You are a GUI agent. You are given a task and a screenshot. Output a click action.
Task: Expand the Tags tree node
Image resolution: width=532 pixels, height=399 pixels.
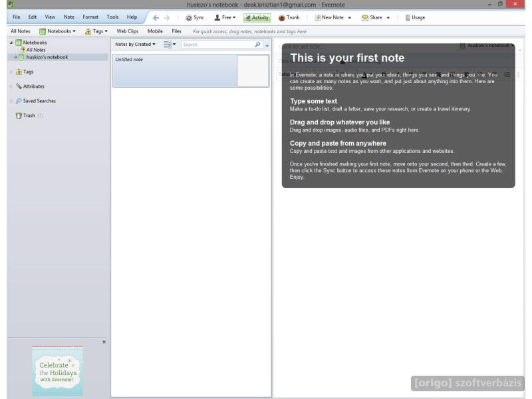(x=11, y=72)
